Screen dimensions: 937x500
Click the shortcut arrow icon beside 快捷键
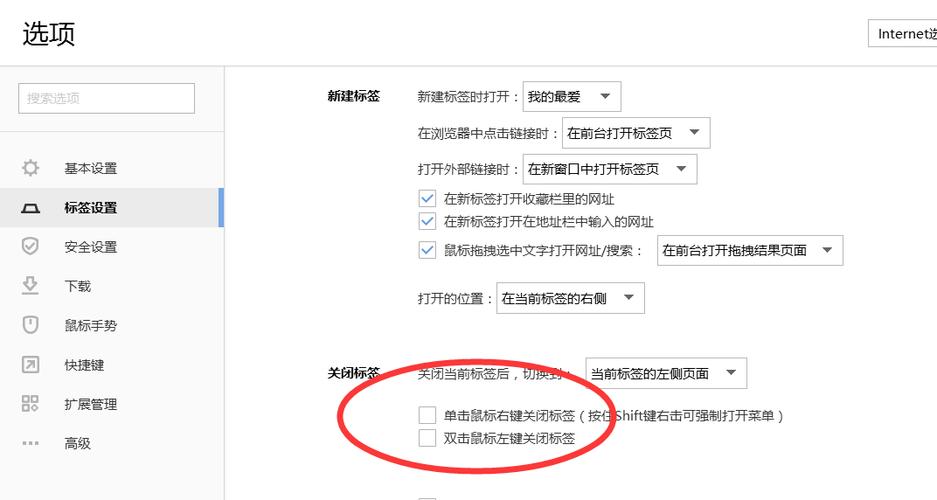pyautogui.click(x=30, y=364)
